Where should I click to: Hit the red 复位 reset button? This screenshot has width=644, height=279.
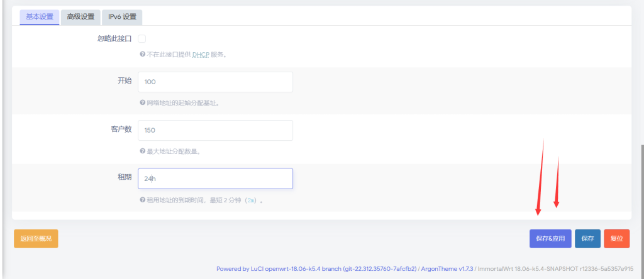point(616,239)
